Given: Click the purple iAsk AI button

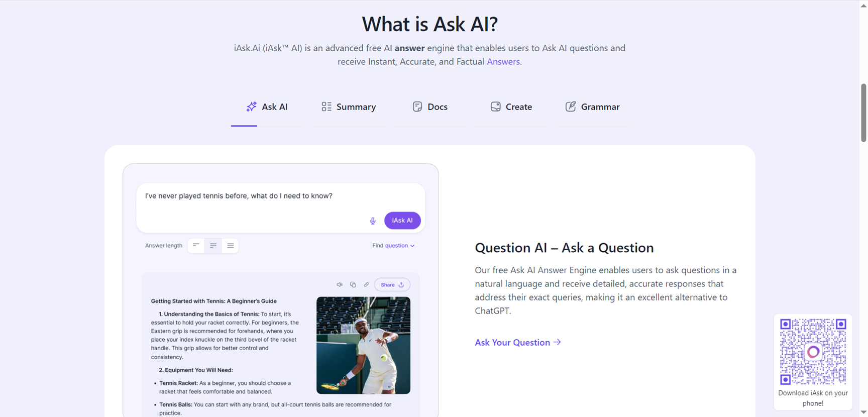Looking at the screenshot, I should [402, 221].
